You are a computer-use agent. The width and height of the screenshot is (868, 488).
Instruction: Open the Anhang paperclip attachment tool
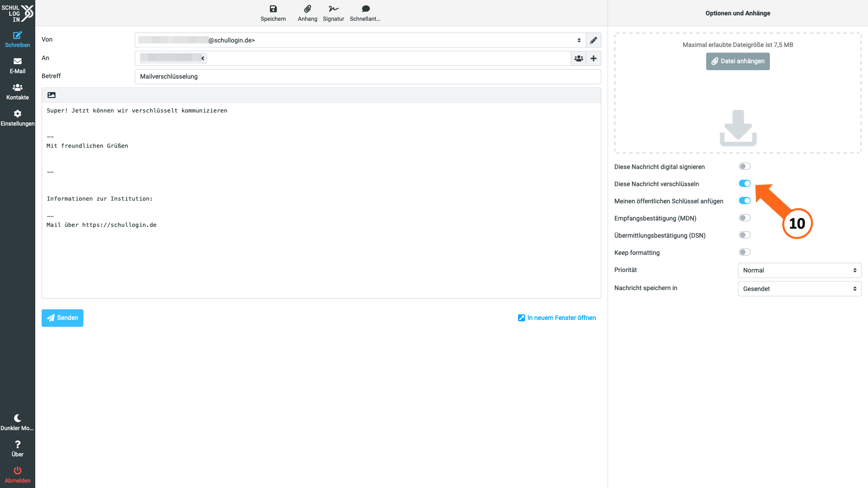tap(307, 9)
